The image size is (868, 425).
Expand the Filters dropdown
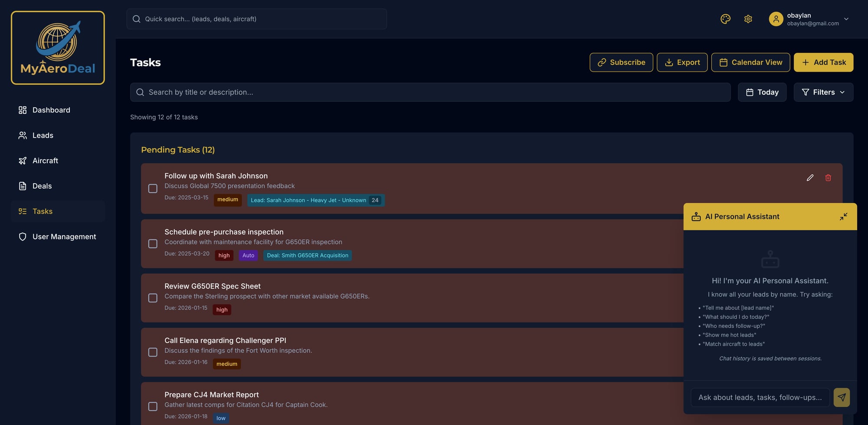(823, 92)
